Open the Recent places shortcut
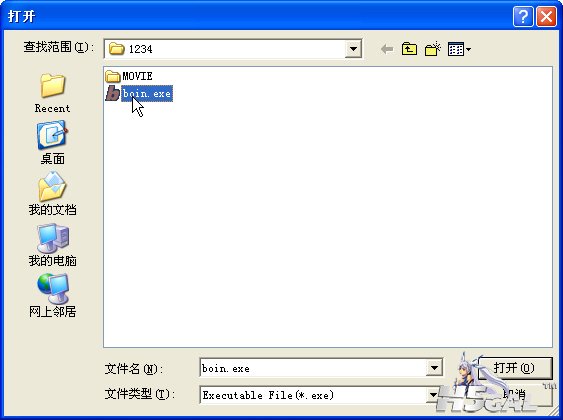This screenshot has width=563, height=420. (52, 93)
